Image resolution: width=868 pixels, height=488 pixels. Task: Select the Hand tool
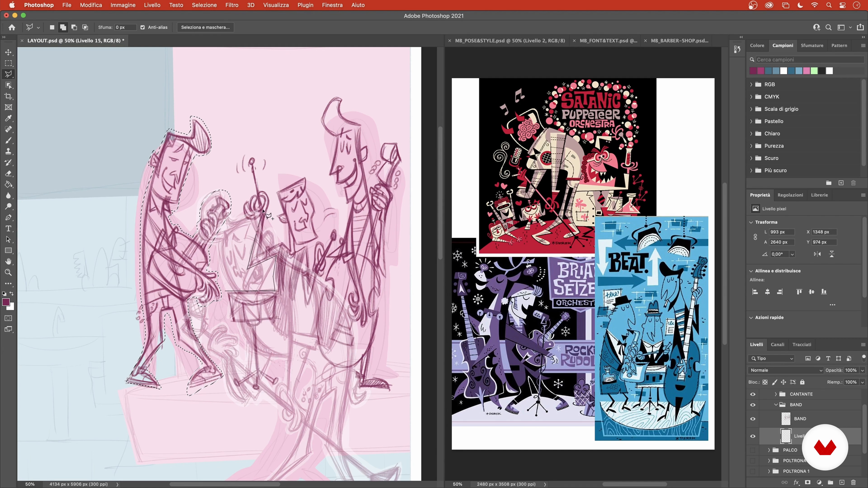click(8, 262)
